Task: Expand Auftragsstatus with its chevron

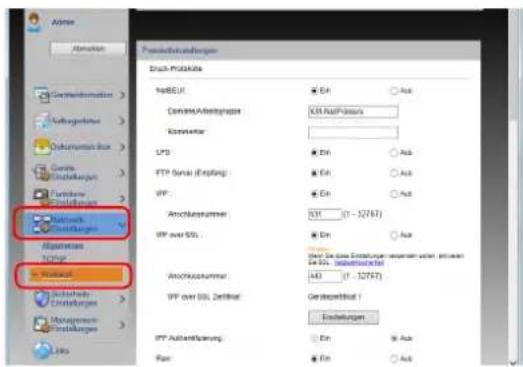Action: 122,121
